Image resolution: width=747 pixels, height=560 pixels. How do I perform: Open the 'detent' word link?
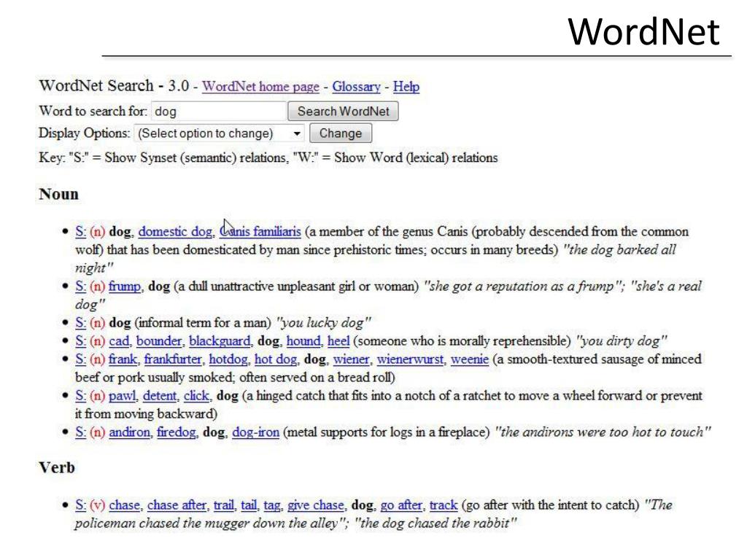[160, 396]
